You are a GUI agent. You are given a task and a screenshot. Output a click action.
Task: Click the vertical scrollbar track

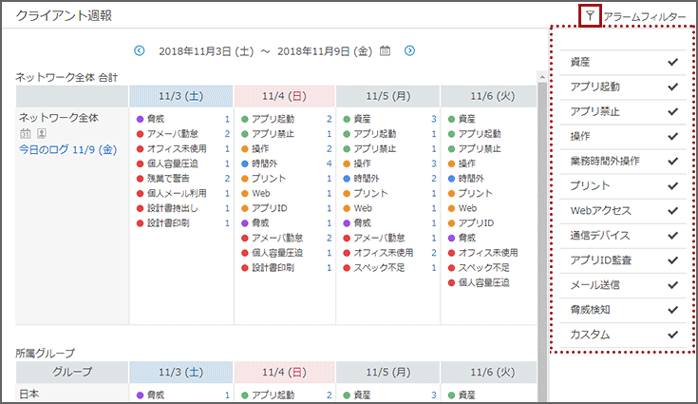[x=542, y=240]
